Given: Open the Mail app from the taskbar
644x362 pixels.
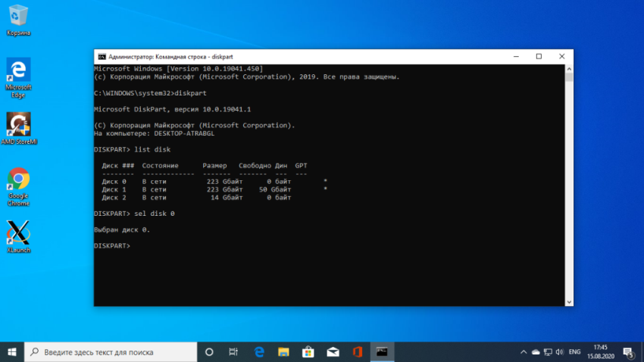Looking at the screenshot, I should click(x=332, y=352).
